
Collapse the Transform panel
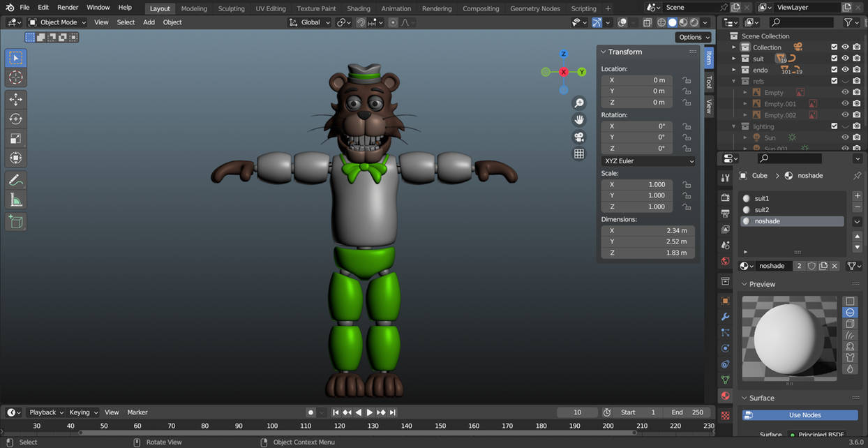point(604,52)
